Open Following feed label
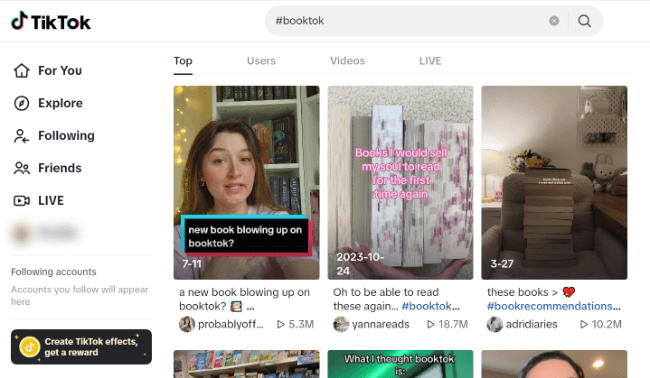This screenshot has width=650, height=378. (x=66, y=136)
